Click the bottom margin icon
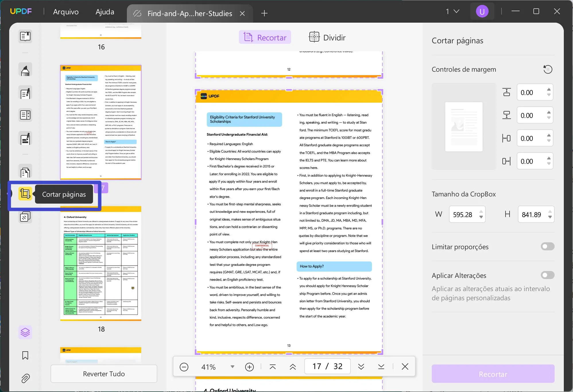Viewport: 573px width, 392px height. (x=507, y=115)
